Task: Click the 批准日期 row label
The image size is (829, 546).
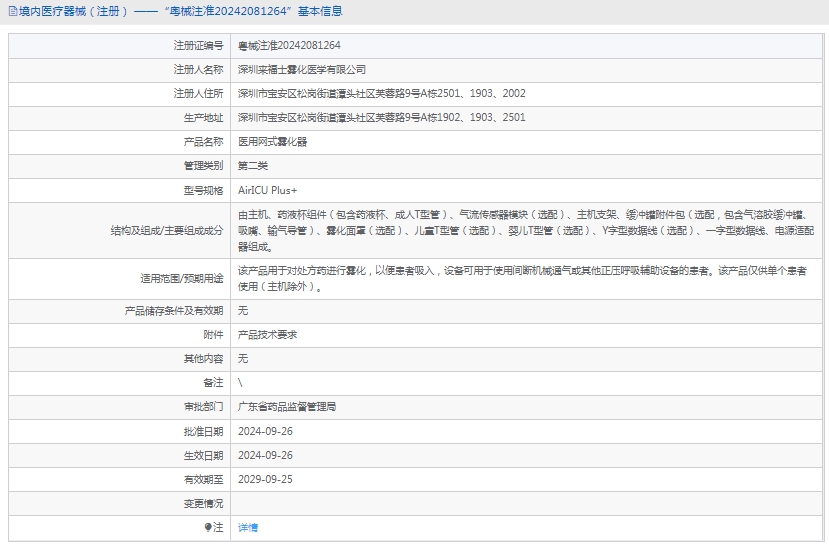Action: pyautogui.click(x=203, y=431)
